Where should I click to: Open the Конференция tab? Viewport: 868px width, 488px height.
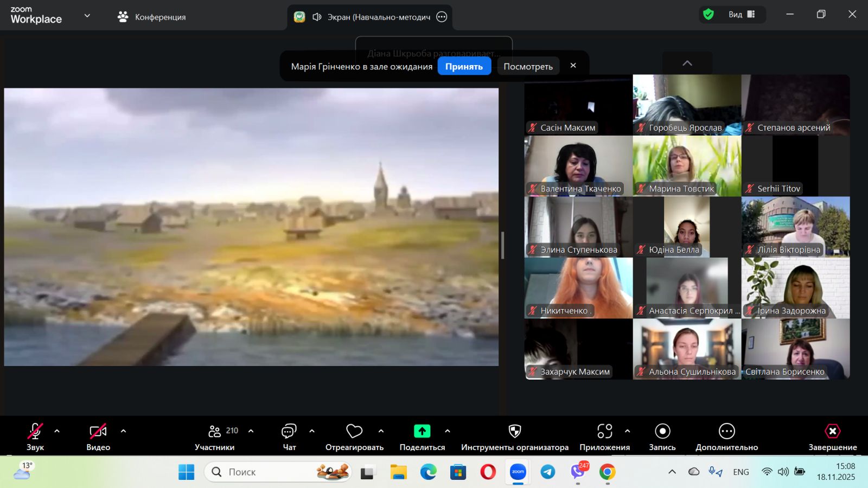[x=152, y=17]
